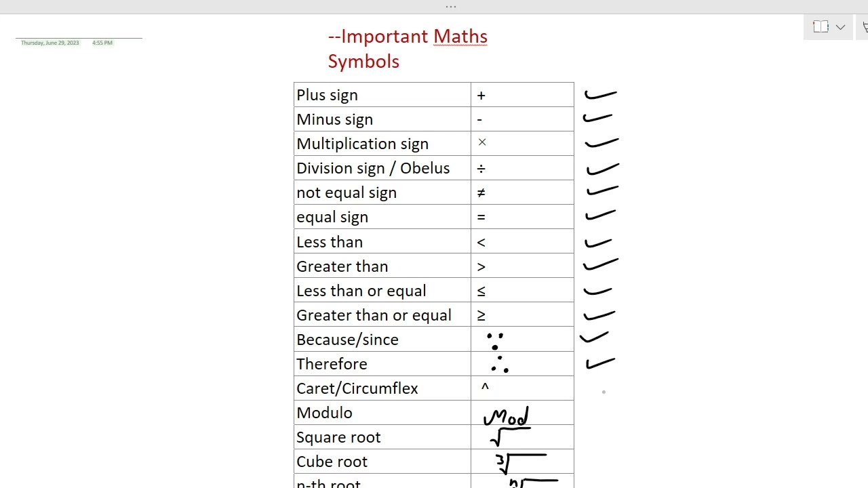Select the page time 4:55 PM
The height and width of the screenshot is (488, 868).
pyautogui.click(x=102, y=43)
